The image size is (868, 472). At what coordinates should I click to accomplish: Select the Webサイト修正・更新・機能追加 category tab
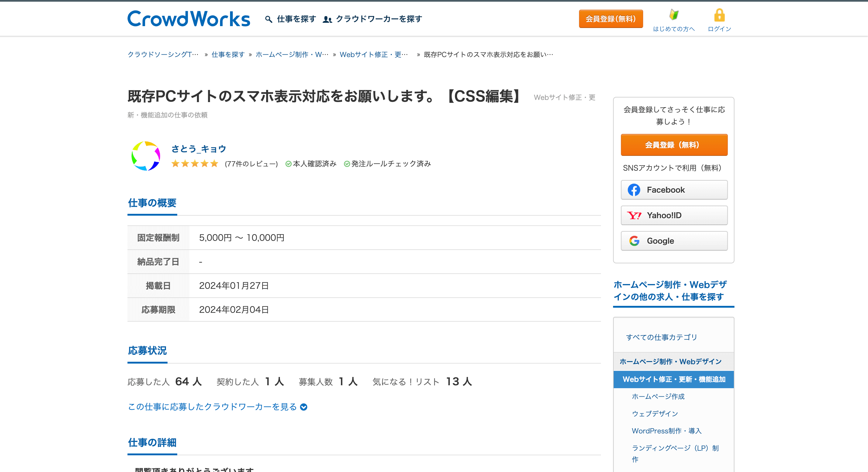point(674,379)
